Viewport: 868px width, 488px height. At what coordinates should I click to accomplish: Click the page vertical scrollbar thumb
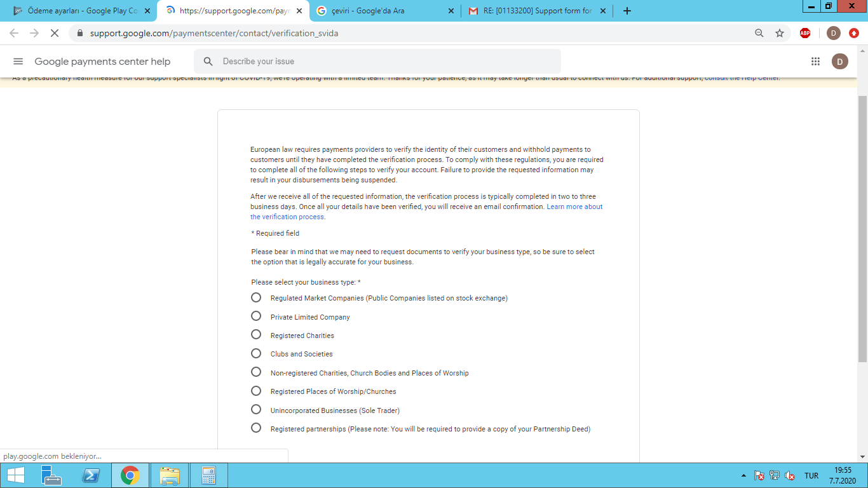coord(862,229)
